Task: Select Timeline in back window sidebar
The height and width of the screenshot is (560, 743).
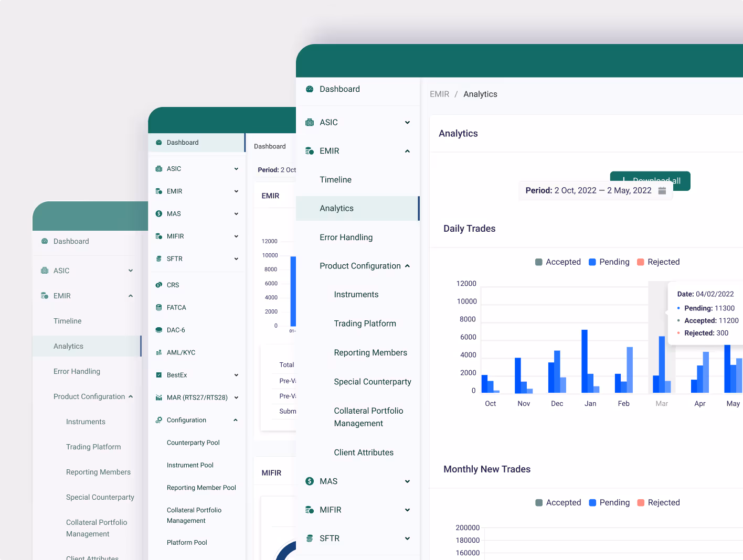Action: pyautogui.click(x=67, y=321)
